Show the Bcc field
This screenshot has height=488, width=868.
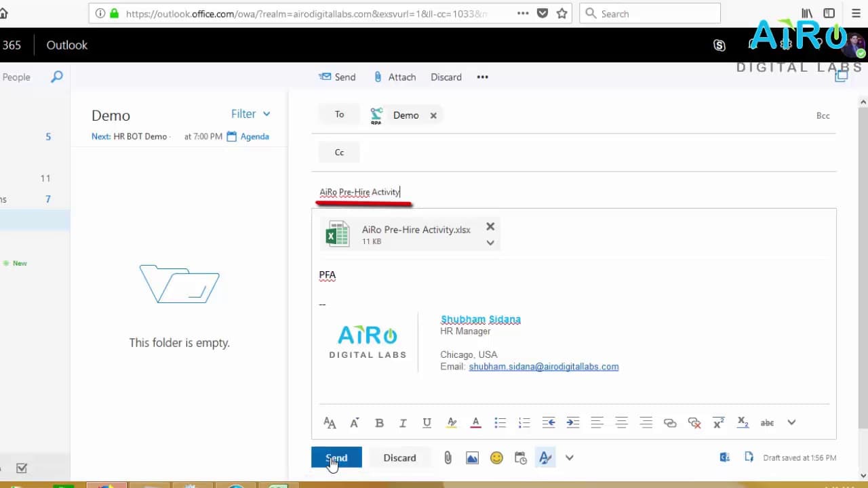coord(823,116)
